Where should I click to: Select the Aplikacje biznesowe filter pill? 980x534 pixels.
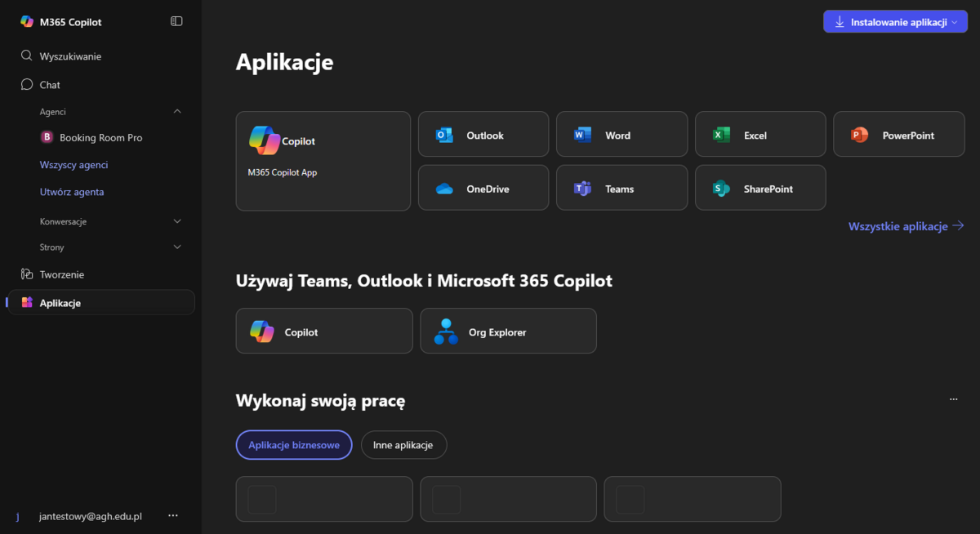coord(294,445)
